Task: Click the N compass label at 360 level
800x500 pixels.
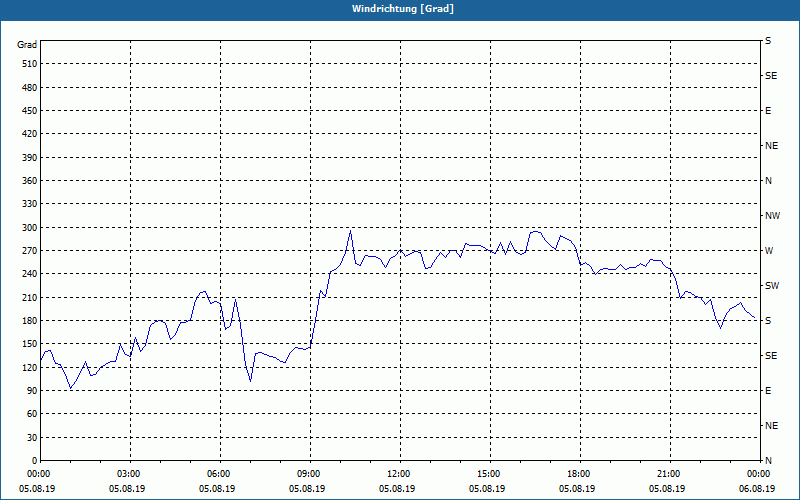Action: coord(768,181)
